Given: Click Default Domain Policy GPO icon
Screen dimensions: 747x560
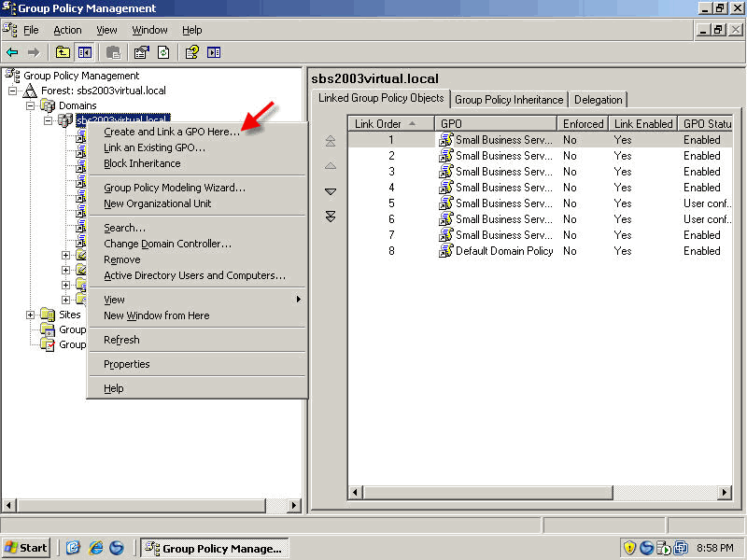Looking at the screenshot, I should (x=446, y=250).
